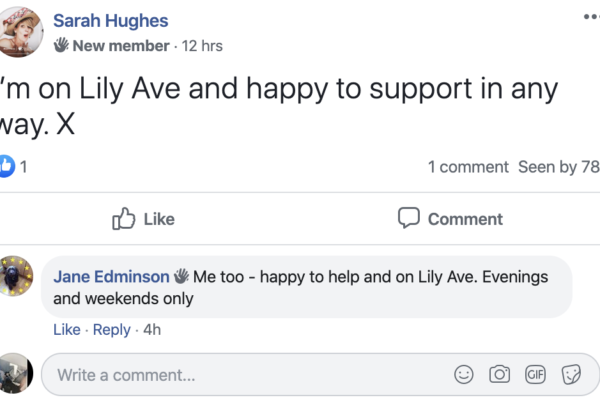The width and height of the screenshot is (600, 400).
Task: Click the thumbs-up Like button on post
Action: point(143,218)
